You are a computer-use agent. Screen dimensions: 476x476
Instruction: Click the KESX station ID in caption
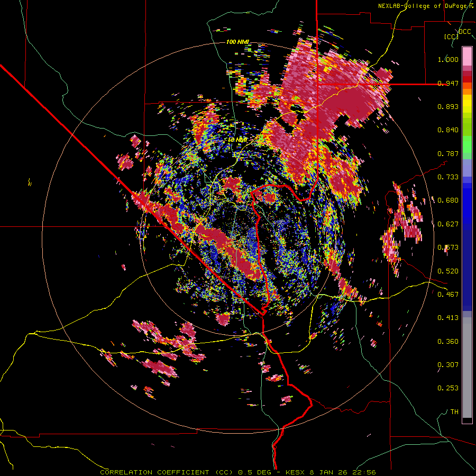point(295,472)
